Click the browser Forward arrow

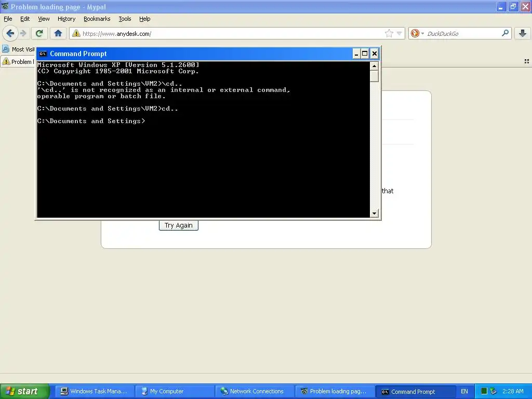click(x=23, y=33)
